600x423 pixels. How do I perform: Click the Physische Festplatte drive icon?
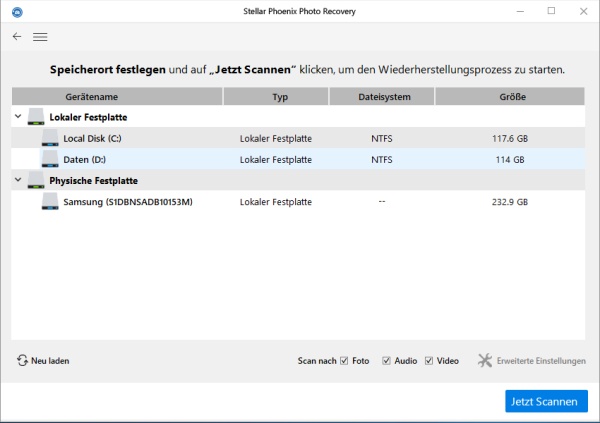pyautogui.click(x=36, y=180)
